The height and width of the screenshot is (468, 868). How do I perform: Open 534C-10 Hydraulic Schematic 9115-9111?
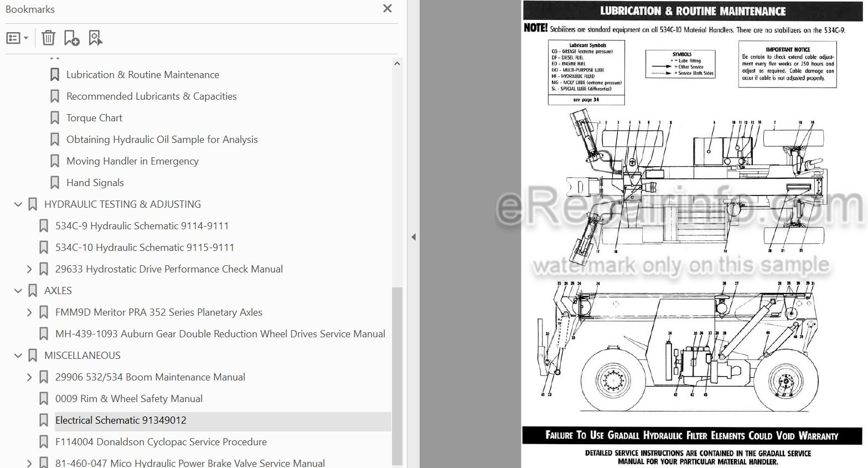coord(144,248)
